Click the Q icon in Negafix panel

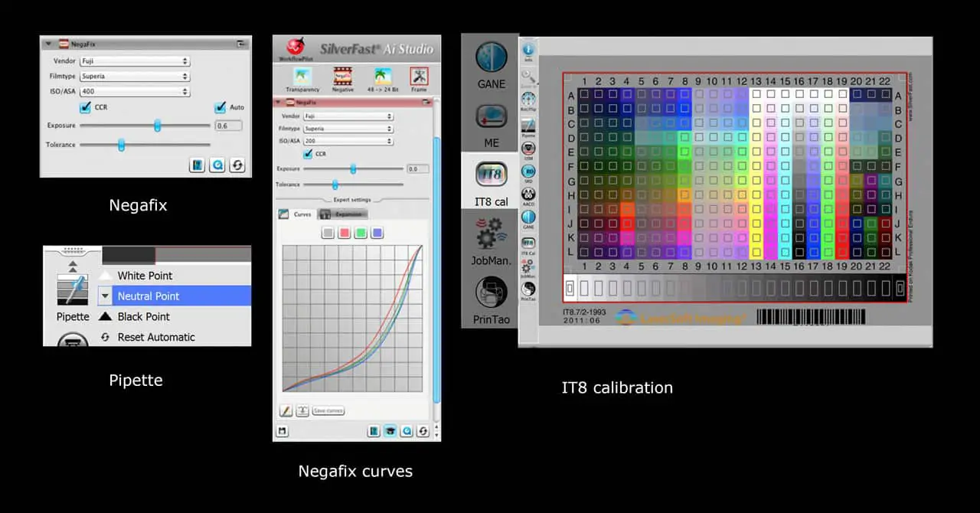pyautogui.click(x=217, y=165)
